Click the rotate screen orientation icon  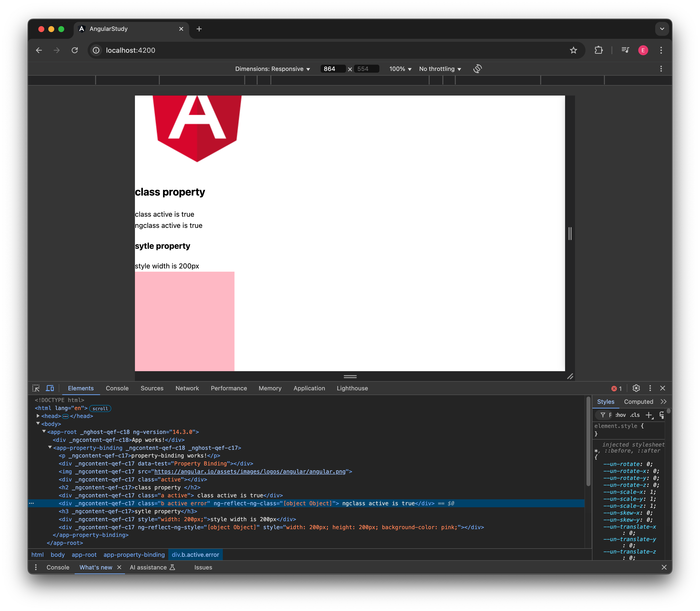[x=477, y=69]
